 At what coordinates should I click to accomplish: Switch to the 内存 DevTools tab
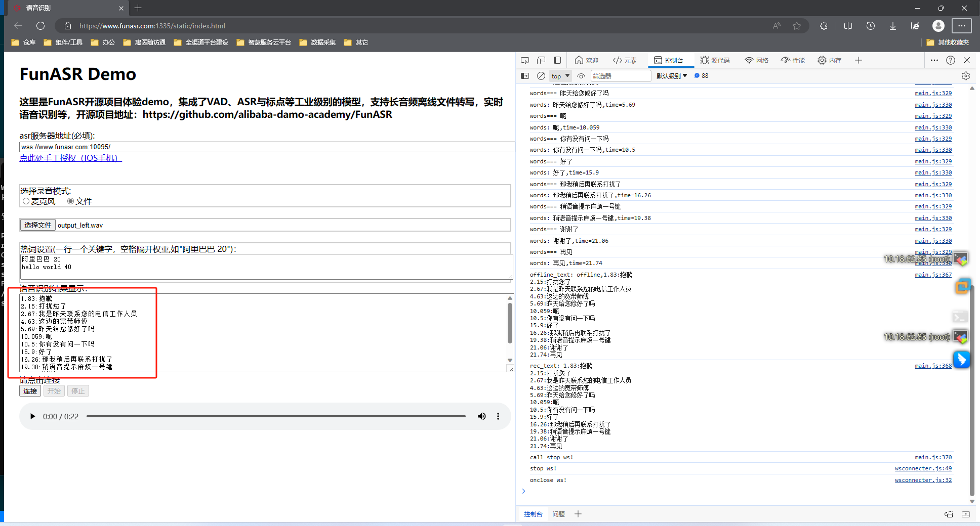(x=829, y=60)
